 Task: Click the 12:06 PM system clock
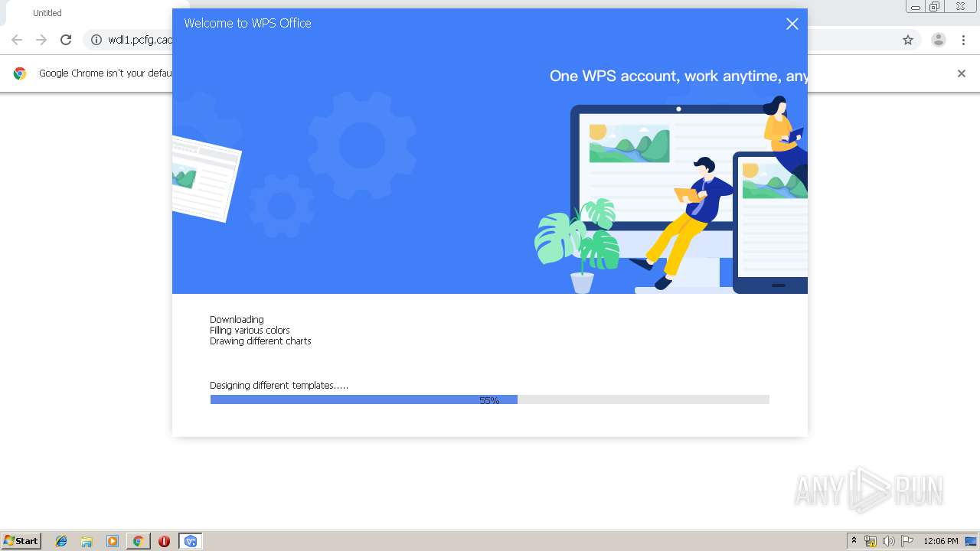[x=940, y=541]
